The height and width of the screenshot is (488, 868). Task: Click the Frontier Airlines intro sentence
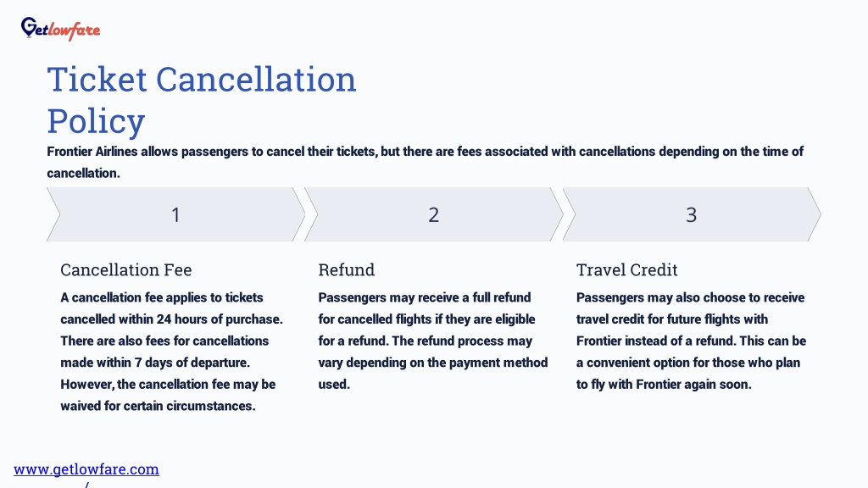tap(426, 162)
